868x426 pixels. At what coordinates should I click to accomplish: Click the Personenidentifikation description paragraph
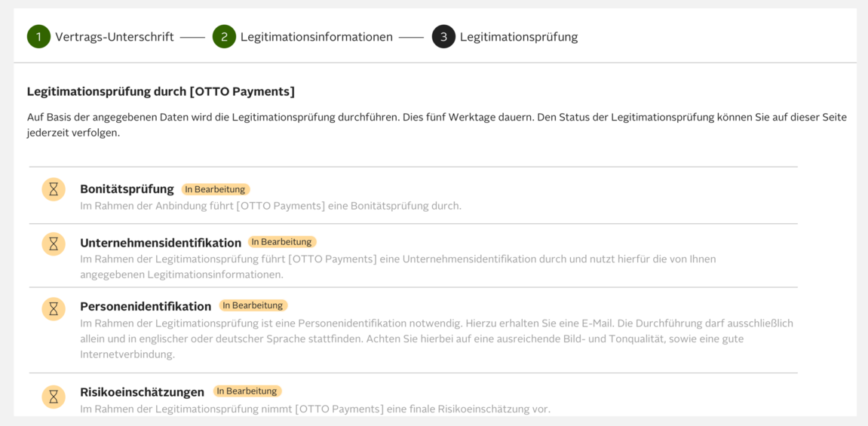pyautogui.click(x=436, y=339)
